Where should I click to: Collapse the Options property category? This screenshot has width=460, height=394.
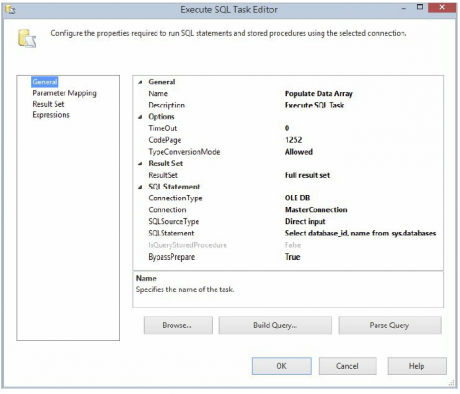pyautogui.click(x=140, y=117)
